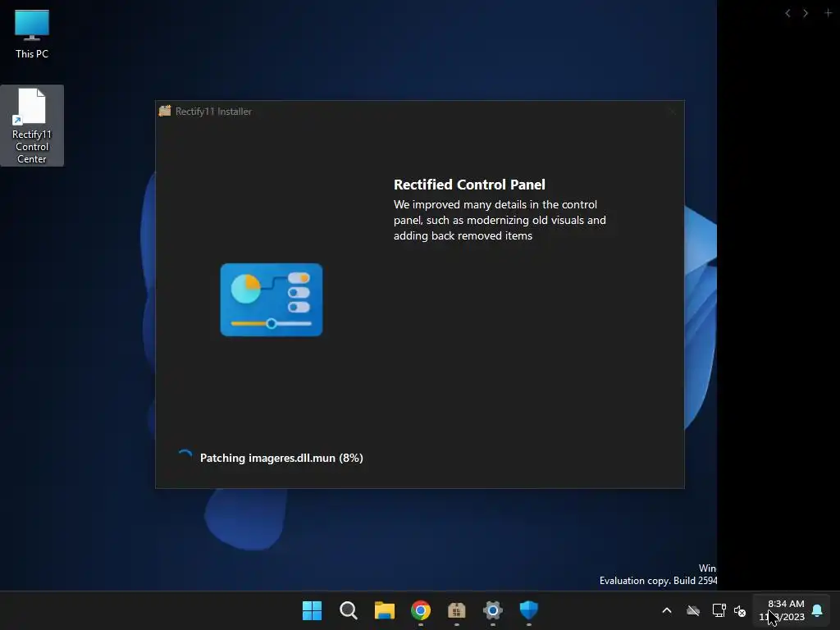Viewport: 840px width, 630px height.
Task: Switch to the Rectify11 installer taskbar icon
Action: 456,610
